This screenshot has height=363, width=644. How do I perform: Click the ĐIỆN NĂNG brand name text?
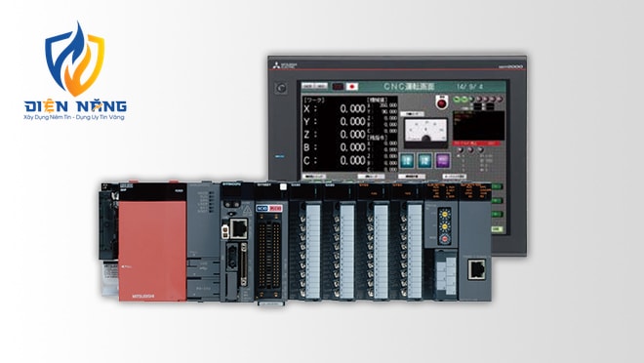[x=75, y=106]
